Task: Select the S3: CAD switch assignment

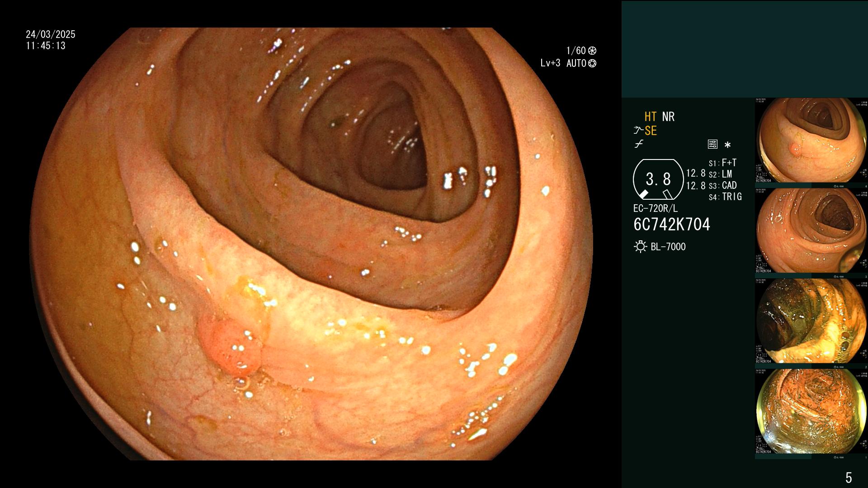Action: tap(722, 185)
